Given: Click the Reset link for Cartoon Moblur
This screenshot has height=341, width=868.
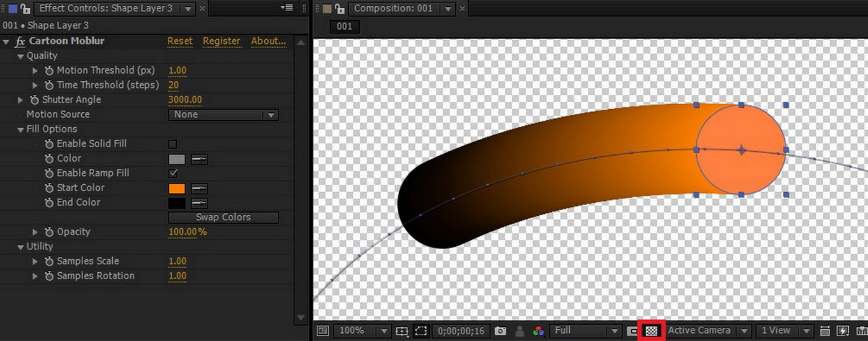Looking at the screenshot, I should point(180,41).
